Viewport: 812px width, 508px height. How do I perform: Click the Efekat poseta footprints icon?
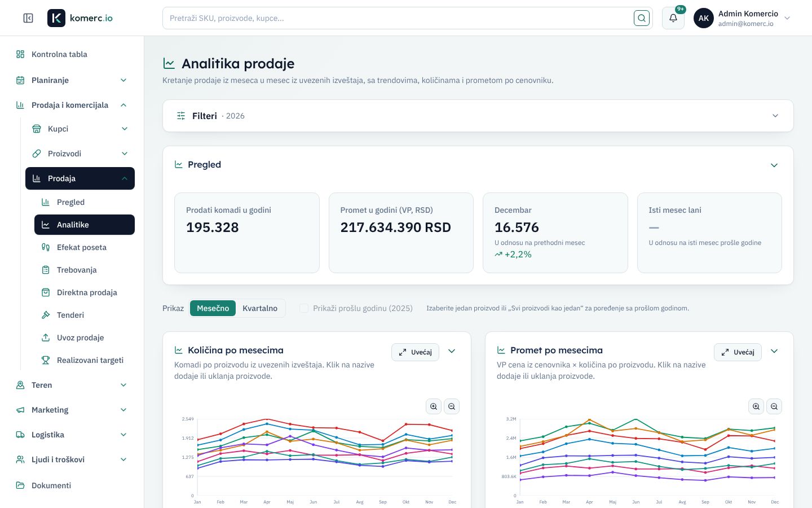click(x=46, y=247)
